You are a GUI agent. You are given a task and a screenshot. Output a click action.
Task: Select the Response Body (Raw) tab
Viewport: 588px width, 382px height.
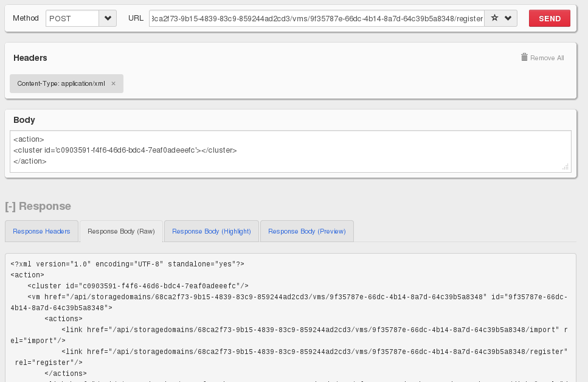pyautogui.click(x=121, y=231)
